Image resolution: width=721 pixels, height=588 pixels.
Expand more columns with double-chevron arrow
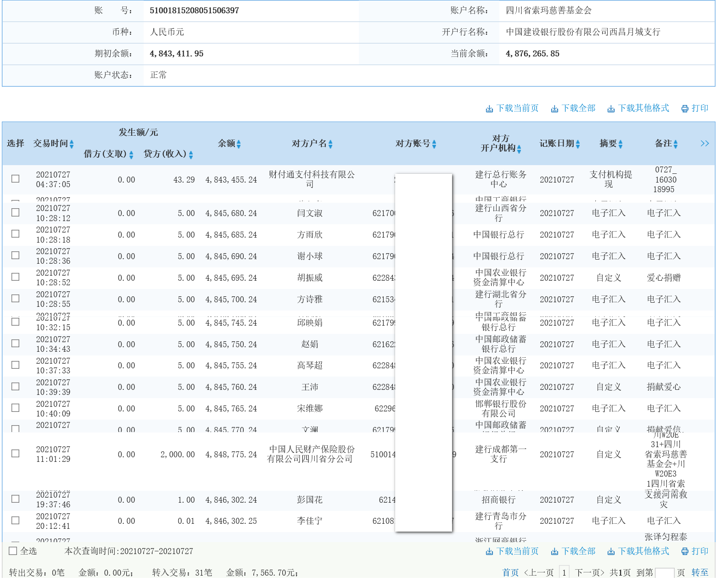pyautogui.click(x=705, y=144)
